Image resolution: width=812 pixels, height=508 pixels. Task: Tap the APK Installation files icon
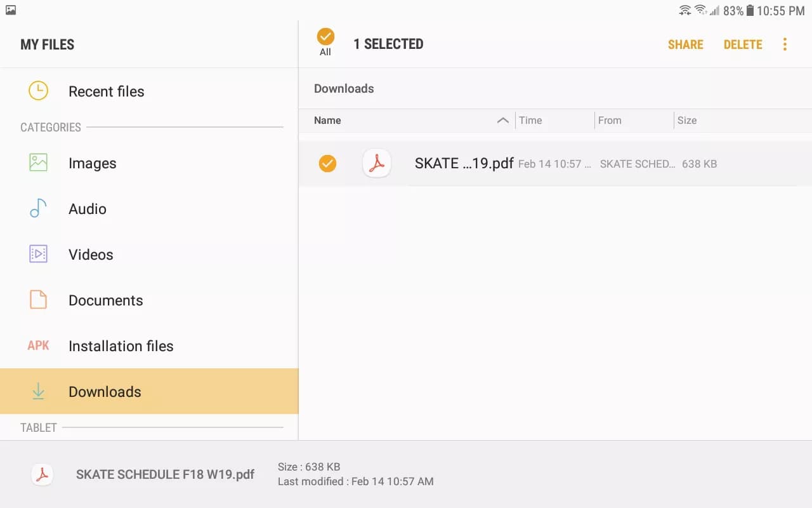coord(38,345)
